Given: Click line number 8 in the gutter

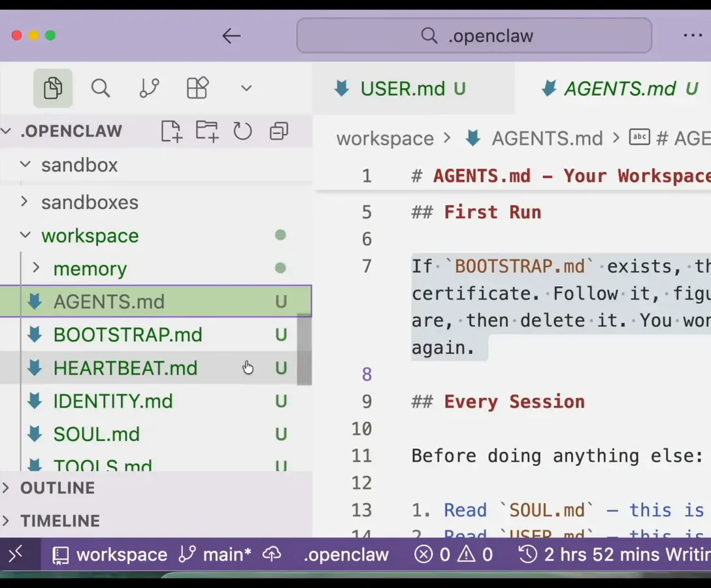Looking at the screenshot, I should click(x=367, y=374).
